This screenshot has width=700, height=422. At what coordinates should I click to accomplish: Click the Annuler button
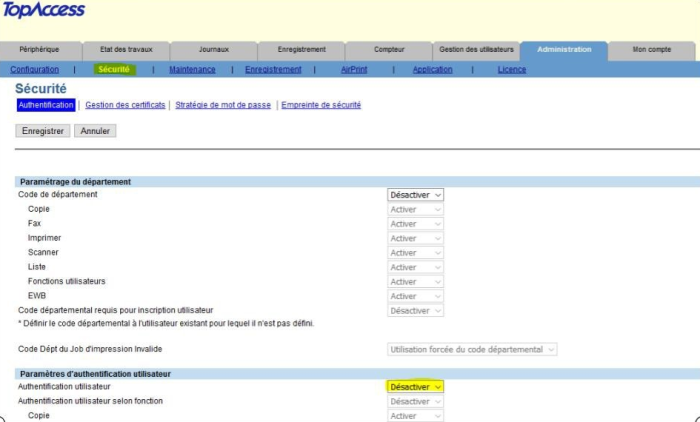(96, 131)
